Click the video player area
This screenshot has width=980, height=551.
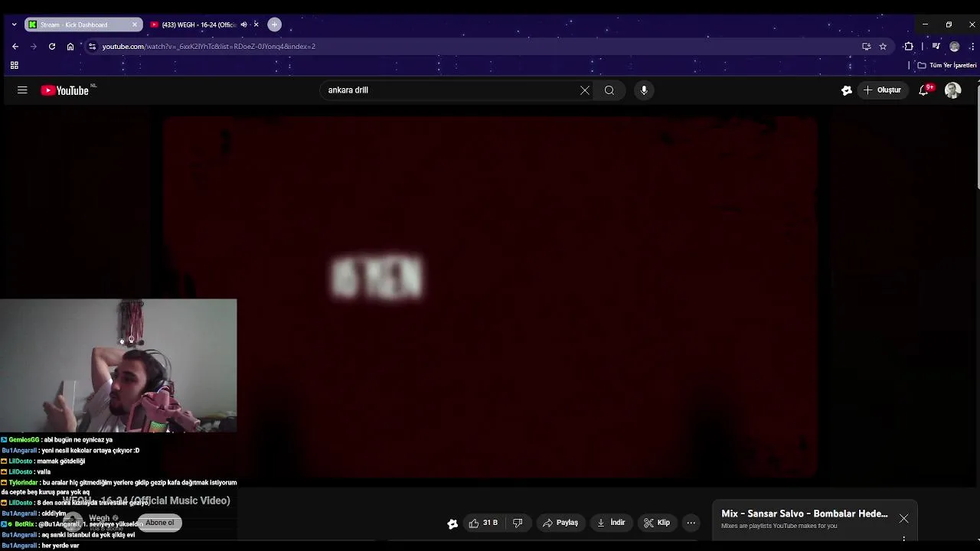click(x=490, y=297)
